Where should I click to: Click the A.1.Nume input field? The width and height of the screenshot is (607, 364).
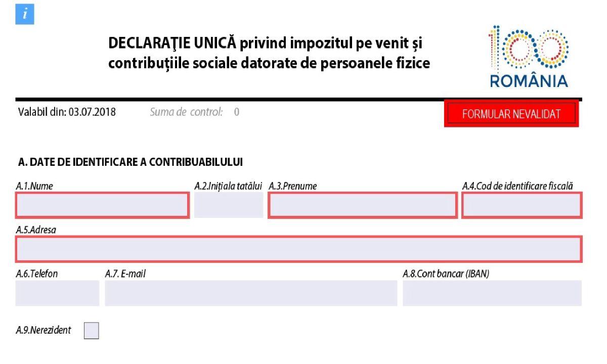[x=101, y=205]
